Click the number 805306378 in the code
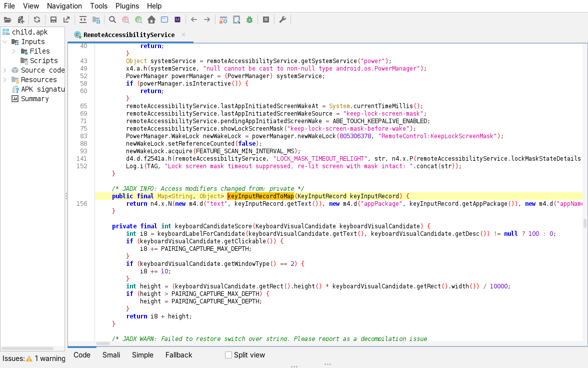 pos(355,136)
